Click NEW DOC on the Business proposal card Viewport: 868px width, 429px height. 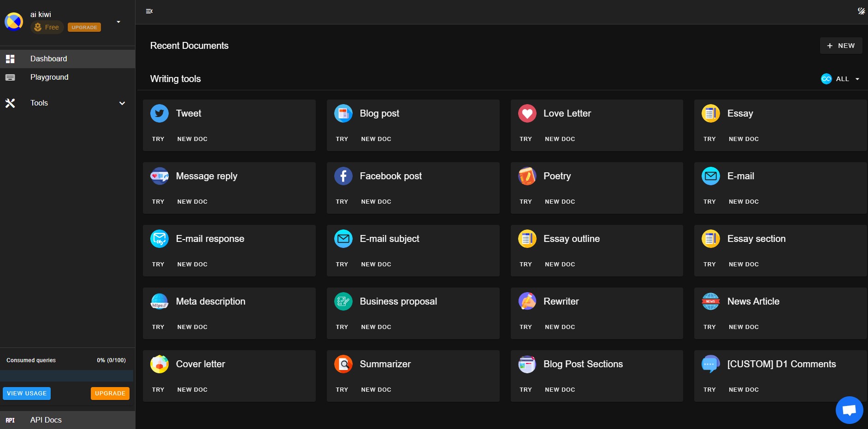click(376, 327)
